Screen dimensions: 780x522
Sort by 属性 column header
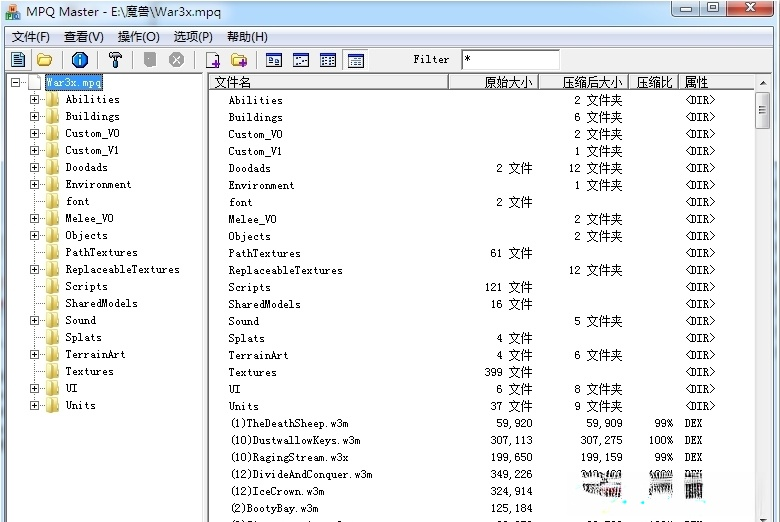coord(716,82)
